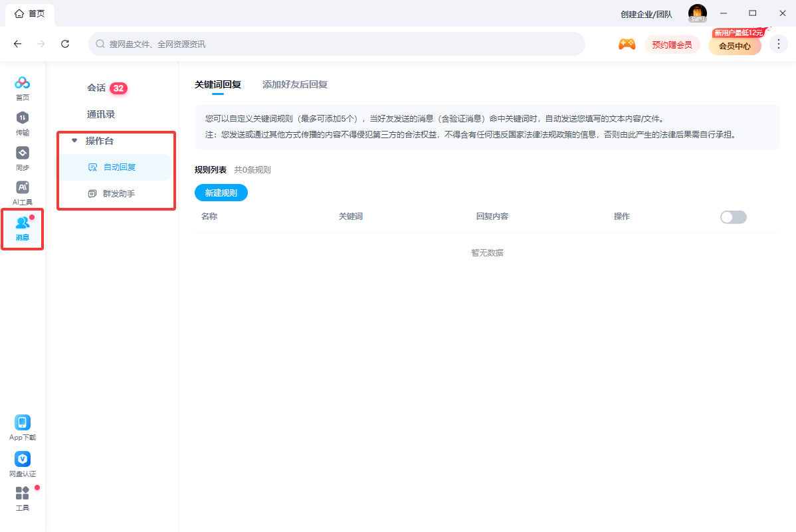Refresh the page with reload icon

[x=64, y=44]
